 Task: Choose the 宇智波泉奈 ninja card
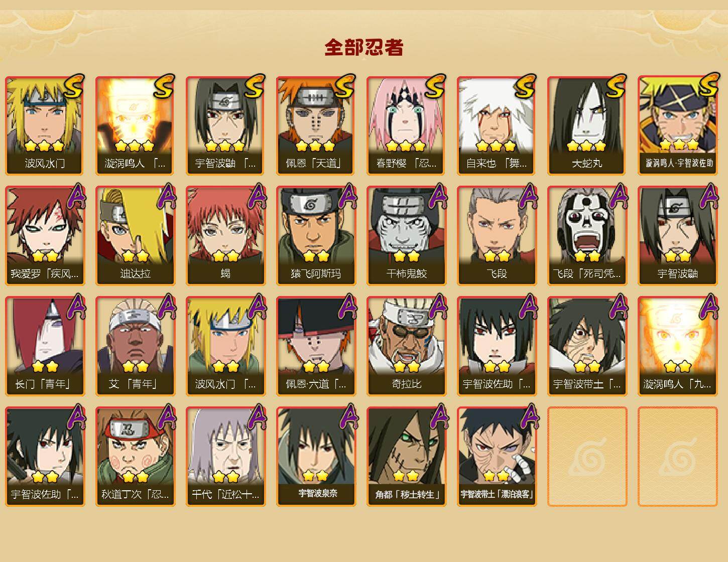click(316, 457)
